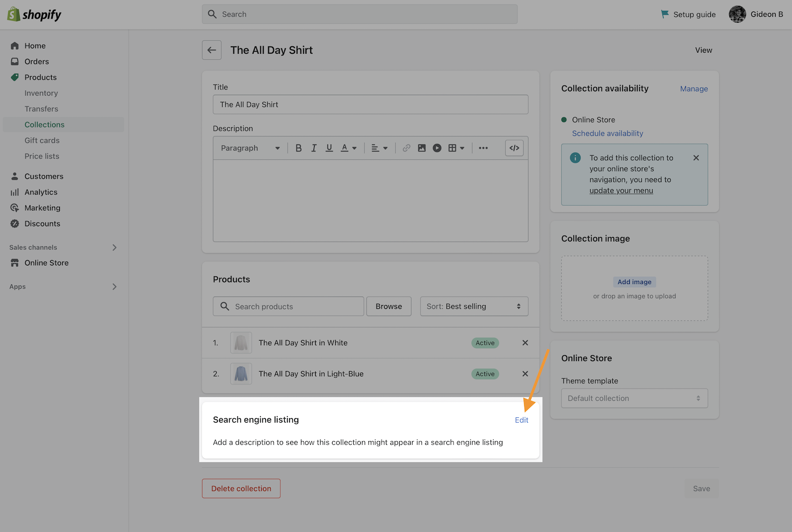Toggle italic text formatting

click(314, 148)
